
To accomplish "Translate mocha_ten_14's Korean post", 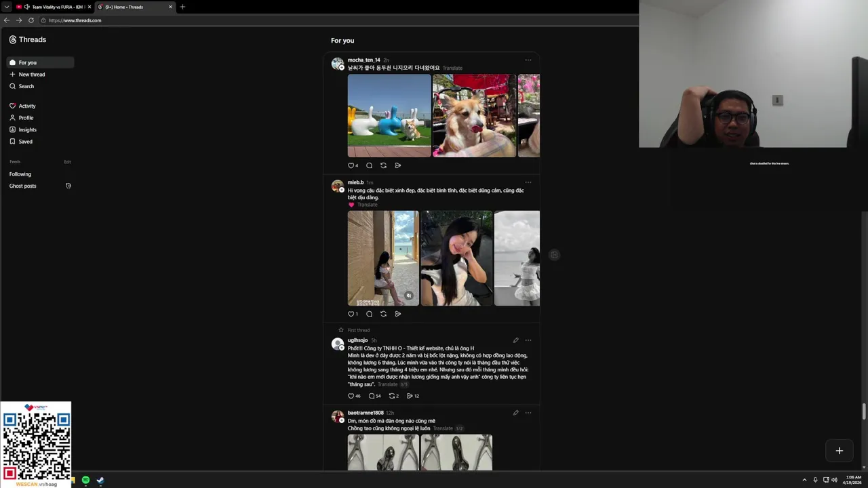I will [452, 68].
